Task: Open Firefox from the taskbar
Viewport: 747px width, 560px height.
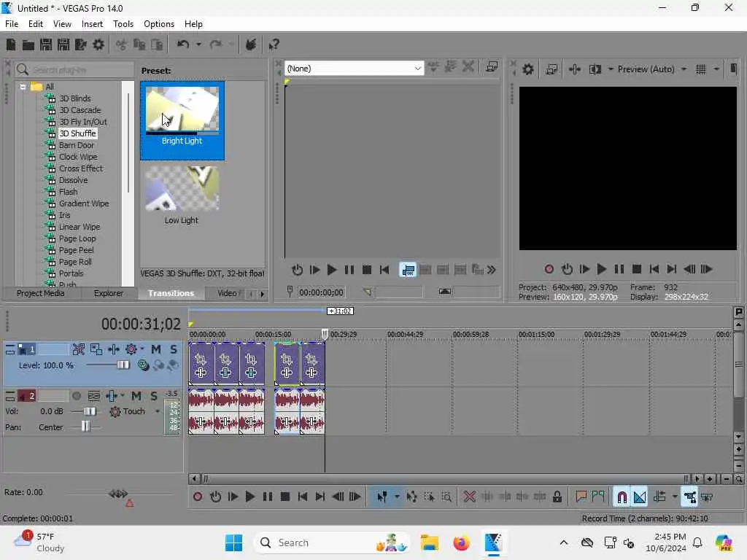Action: (x=461, y=542)
